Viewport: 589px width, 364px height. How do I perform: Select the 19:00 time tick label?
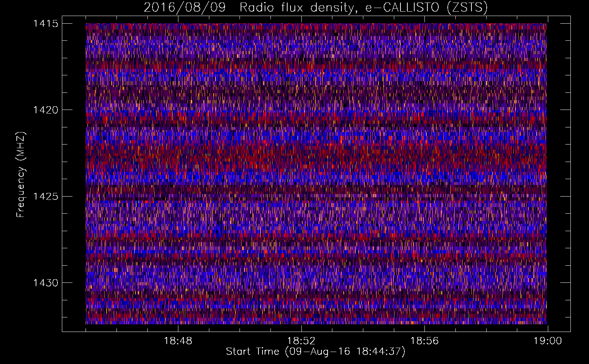point(548,341)
